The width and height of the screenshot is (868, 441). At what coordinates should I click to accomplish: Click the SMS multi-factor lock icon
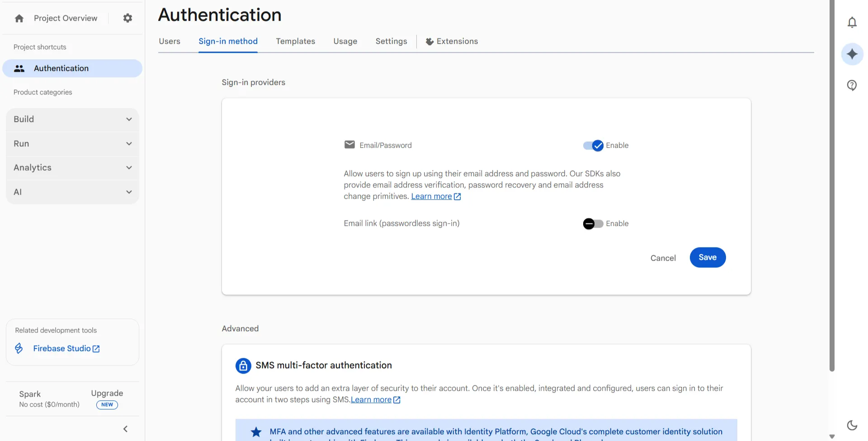tap(243, 366)
